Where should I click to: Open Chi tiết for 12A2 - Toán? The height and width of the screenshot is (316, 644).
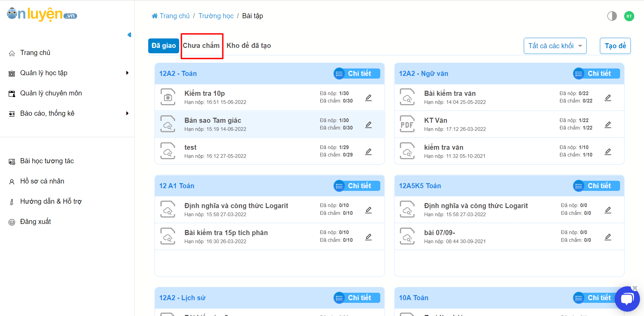357,74
